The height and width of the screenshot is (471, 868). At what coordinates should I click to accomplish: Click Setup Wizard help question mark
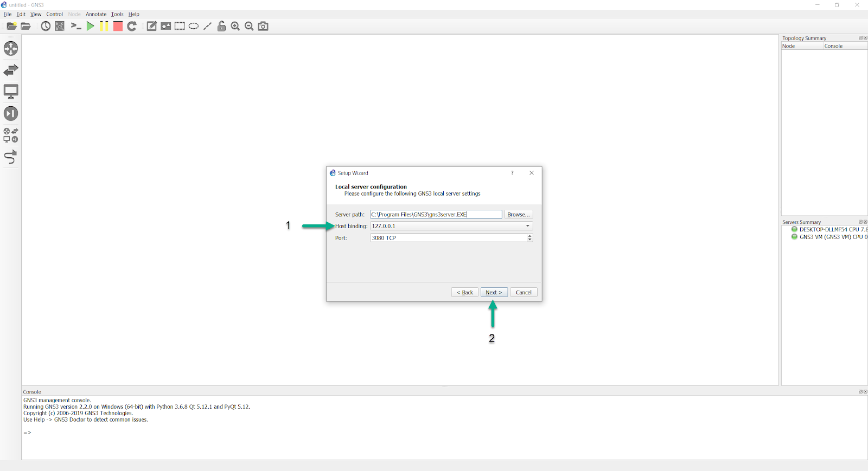(512, 173)
